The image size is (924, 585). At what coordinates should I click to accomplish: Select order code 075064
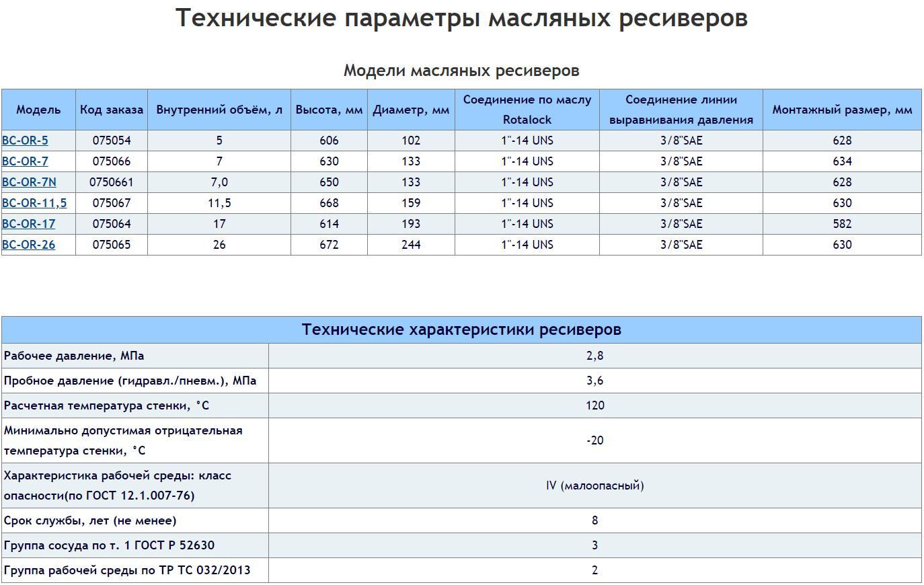(x=112, y=224)
